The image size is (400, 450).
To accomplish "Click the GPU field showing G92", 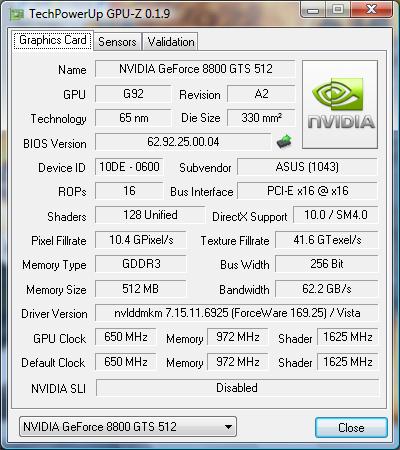I will 133,94.
